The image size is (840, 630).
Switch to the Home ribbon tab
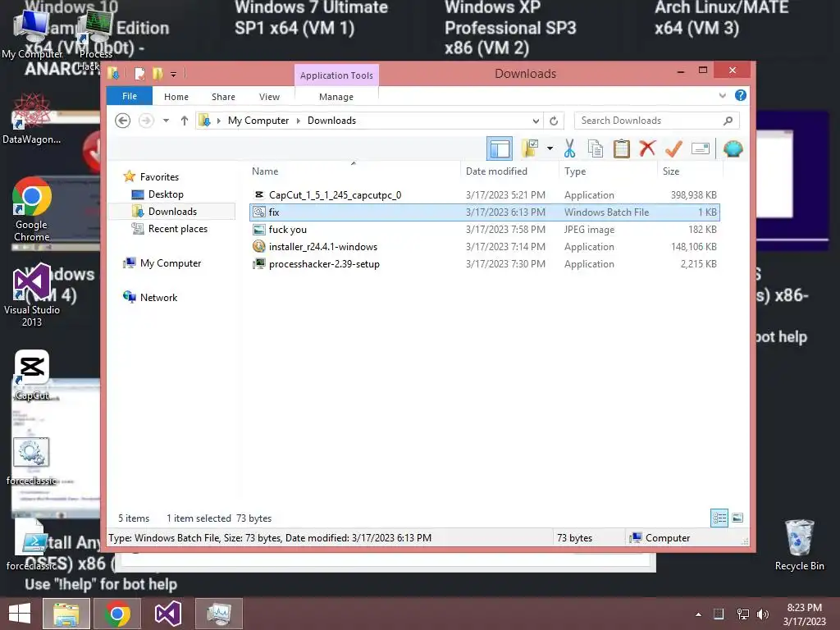pos(176,97)
